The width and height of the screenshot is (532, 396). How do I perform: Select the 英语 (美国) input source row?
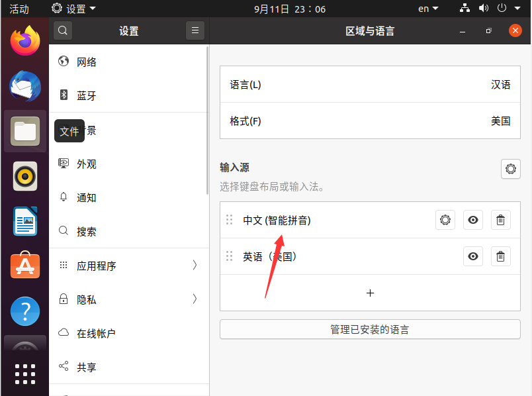pos(370,256)
